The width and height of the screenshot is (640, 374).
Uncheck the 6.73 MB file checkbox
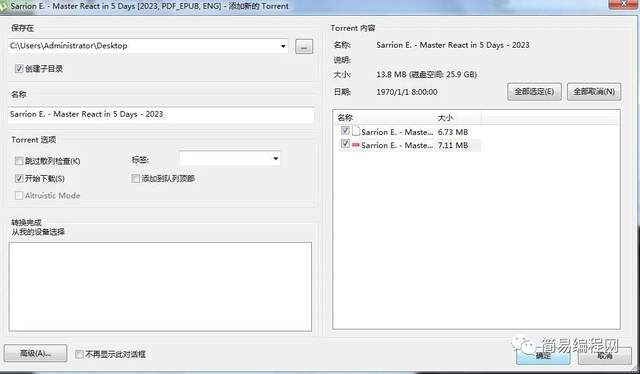345,131
